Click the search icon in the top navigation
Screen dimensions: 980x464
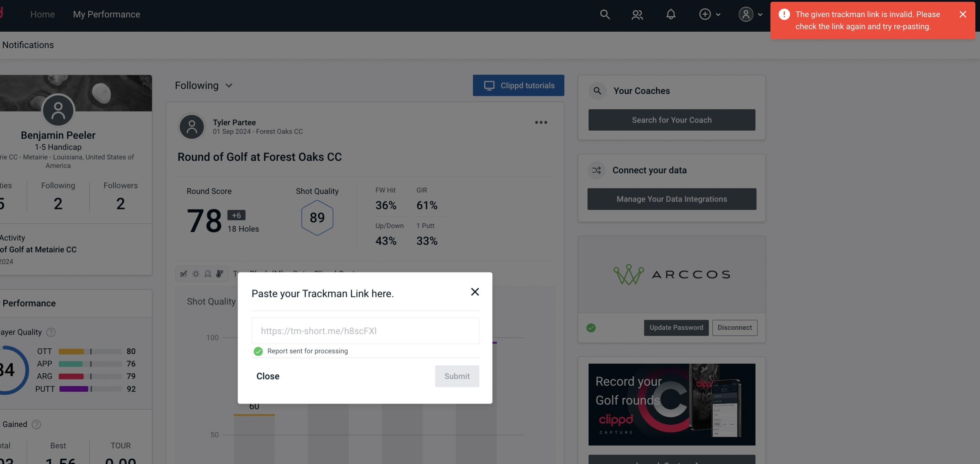pyautogui.click(x=604, y=14)
